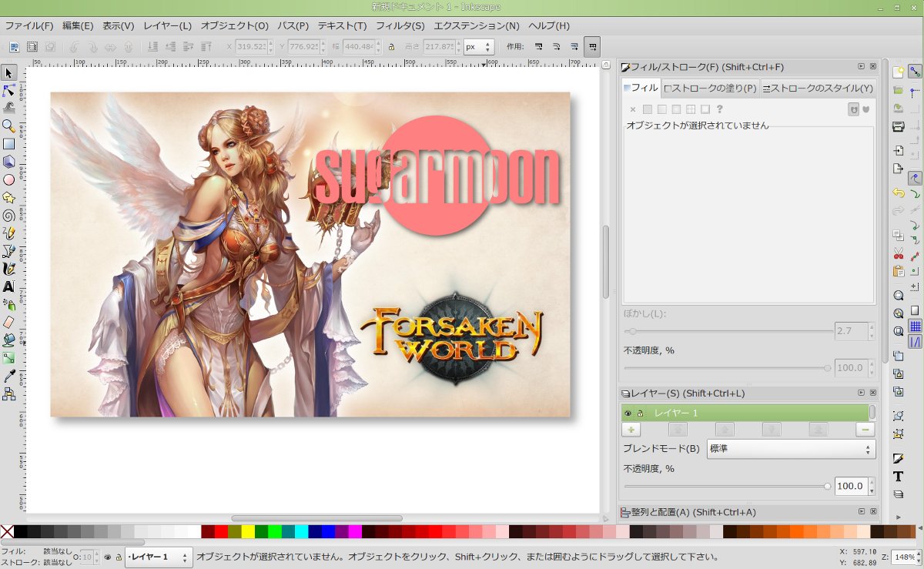Select the Paint bucket fill tool
Viewport: 924px width, 569px height.
pyautogui.click(x=8, y=340)
